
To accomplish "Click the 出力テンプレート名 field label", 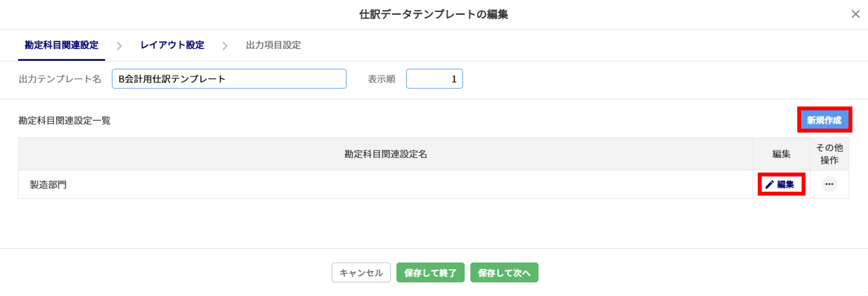I will point(60,79).
